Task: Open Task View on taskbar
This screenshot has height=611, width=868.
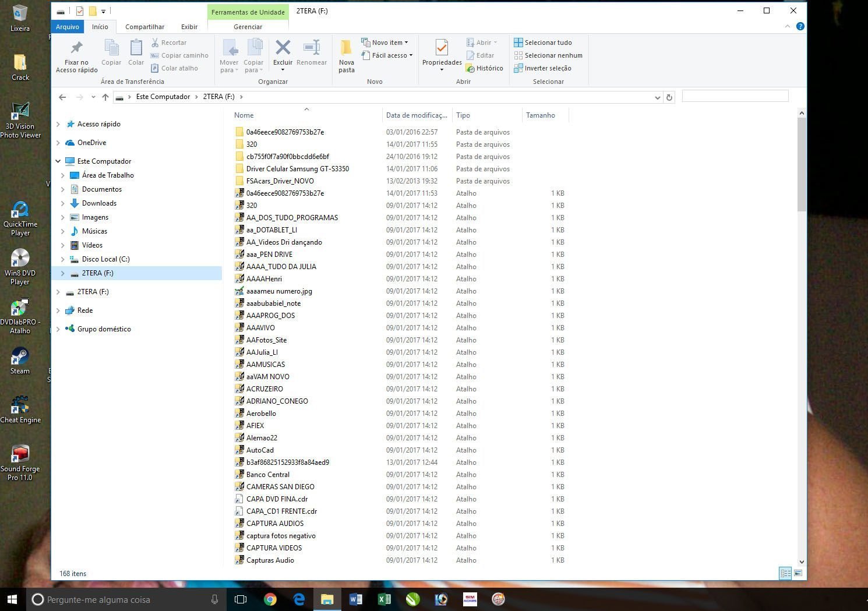Action: click(241, 599)
